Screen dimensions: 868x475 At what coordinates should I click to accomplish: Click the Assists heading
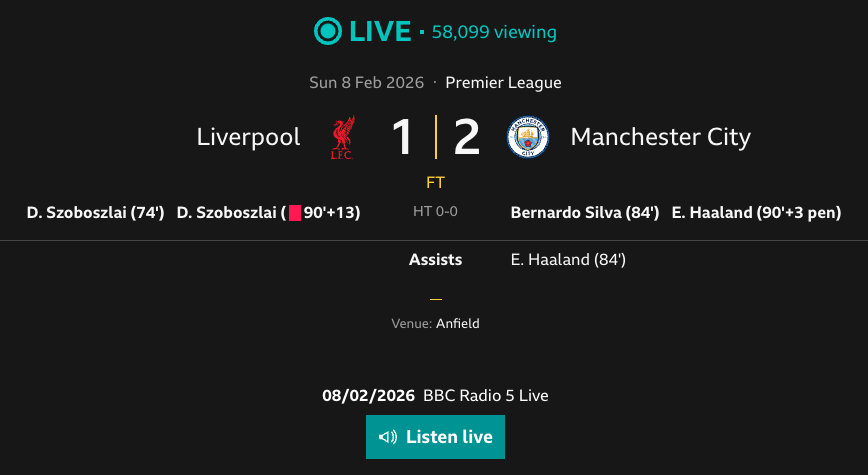point(435,259)
